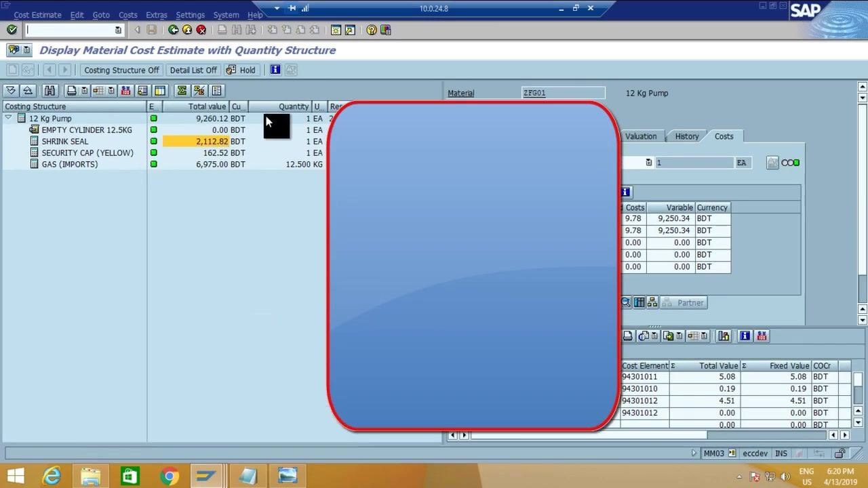Click the Subtotal icon in costing structure toolbar
The width and height of the screenshot is (868, 488).
pos(199,91)
